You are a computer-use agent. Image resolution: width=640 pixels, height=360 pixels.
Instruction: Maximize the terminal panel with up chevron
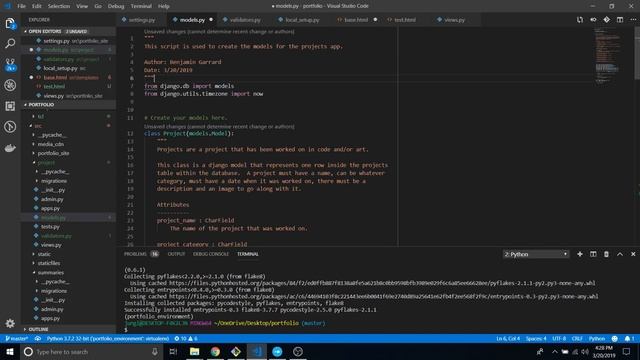click(620, 254)
